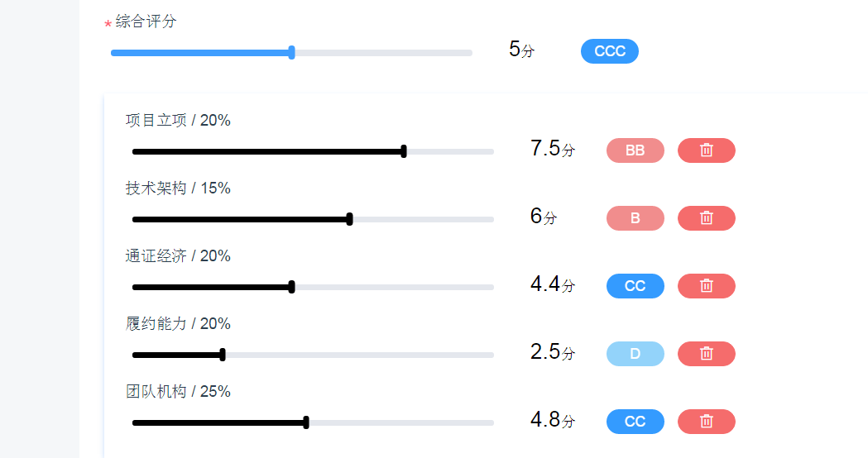Click the 7.5分 score value
Screen dimensions: 868x458
(553, 148)
